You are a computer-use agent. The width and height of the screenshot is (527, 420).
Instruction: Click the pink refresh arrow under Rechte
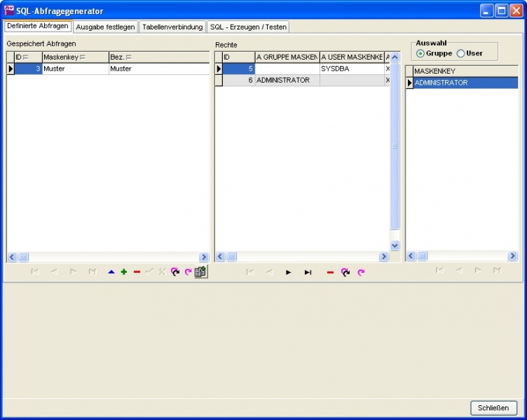(x=361, y=272)
